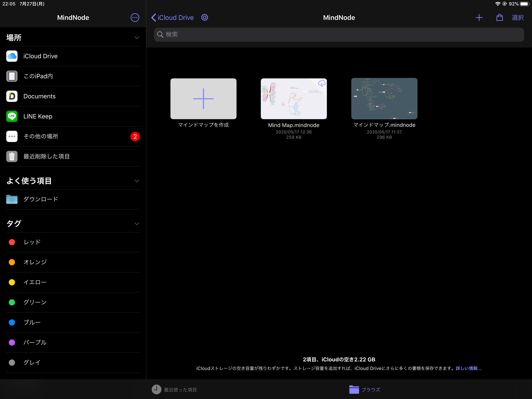The image size is (532, 399).
Task: Go back to iCloud Drive
Action: pos(173,18)
